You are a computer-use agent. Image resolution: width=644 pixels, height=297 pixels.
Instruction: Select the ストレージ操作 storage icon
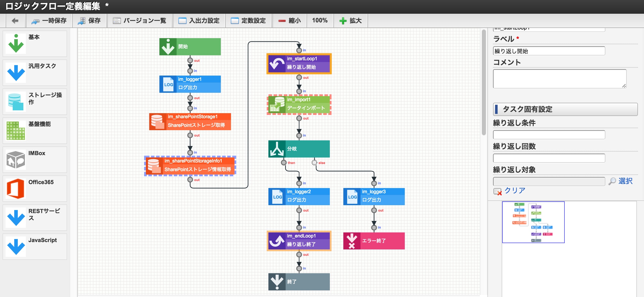point(16,101)
